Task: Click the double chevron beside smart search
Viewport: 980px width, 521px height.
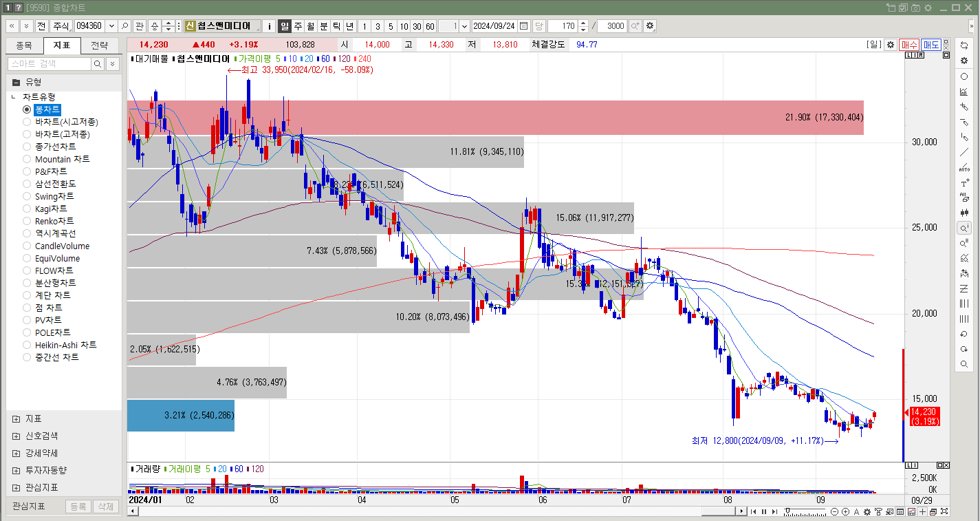Action: (x=113, y=64)
